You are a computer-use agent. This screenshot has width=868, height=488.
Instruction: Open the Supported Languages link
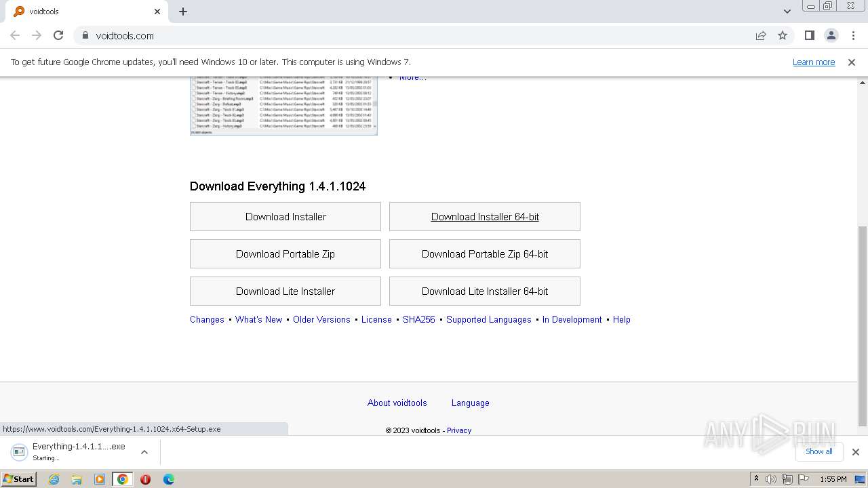pos(489,320)
